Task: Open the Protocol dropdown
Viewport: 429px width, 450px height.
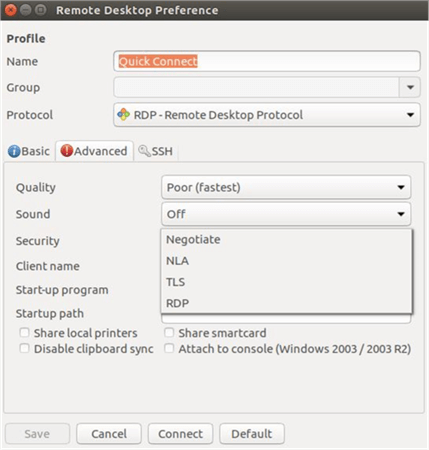Action: pyautogui.click(x=267, y=115)
